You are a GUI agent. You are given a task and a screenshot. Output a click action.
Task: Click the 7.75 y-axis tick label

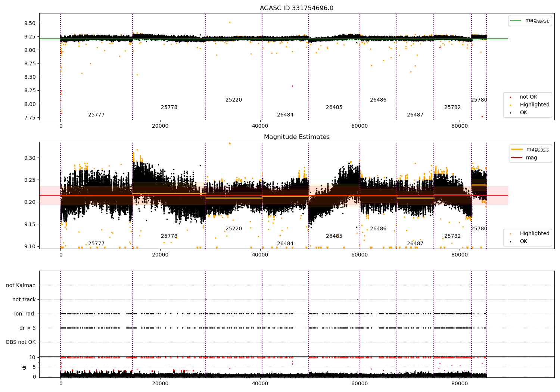[x=29, y=118]
